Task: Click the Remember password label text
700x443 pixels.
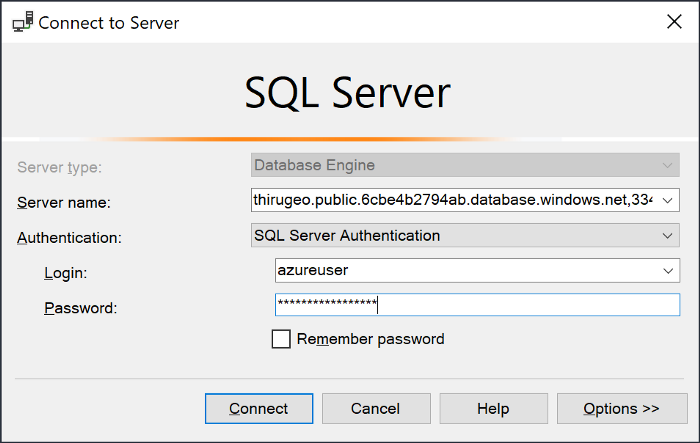Action: (371, 339)
